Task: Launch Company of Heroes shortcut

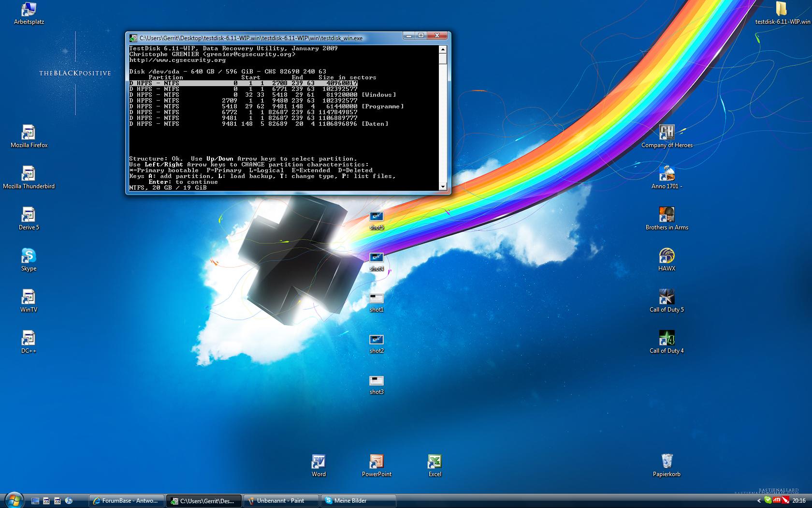Action: 667,136
